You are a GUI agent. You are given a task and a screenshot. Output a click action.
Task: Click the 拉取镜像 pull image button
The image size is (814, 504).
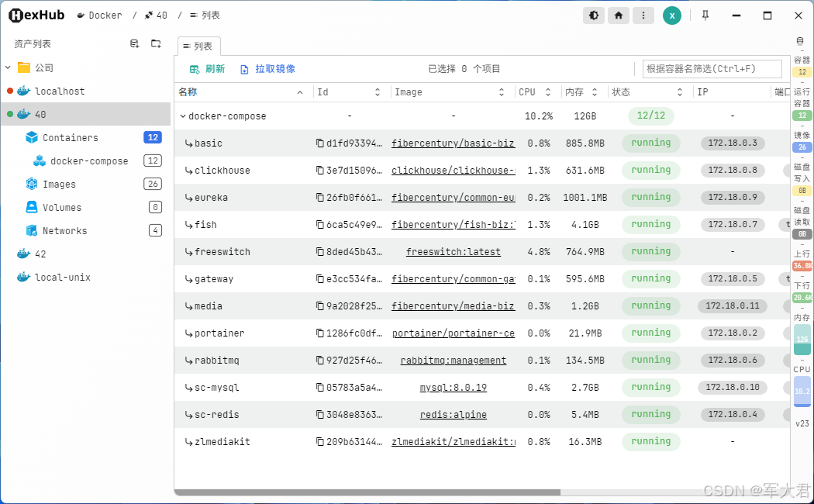coord(268,69)
